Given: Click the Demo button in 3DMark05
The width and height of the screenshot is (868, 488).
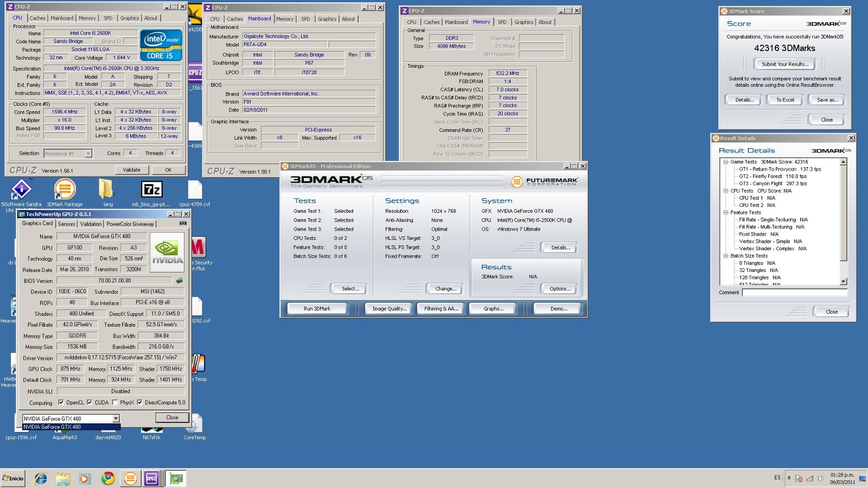Looking at the screenshot, I should pyautogui.click(x=558, y=308).
